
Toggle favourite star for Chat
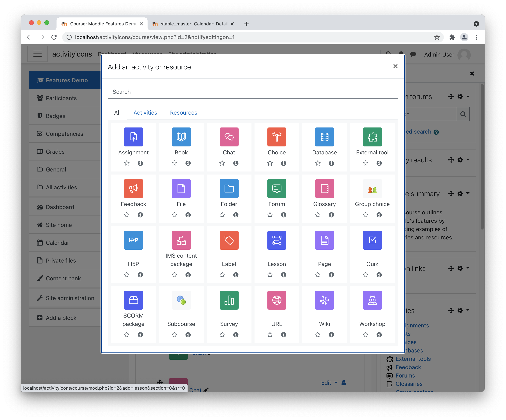click(222, 163)
